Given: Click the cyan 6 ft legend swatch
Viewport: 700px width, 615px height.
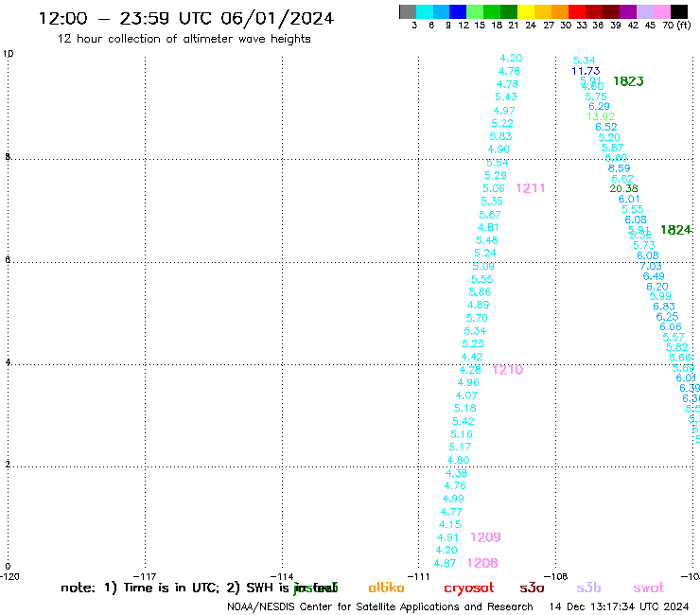Looking at the screenshot, I should point(425,11).
